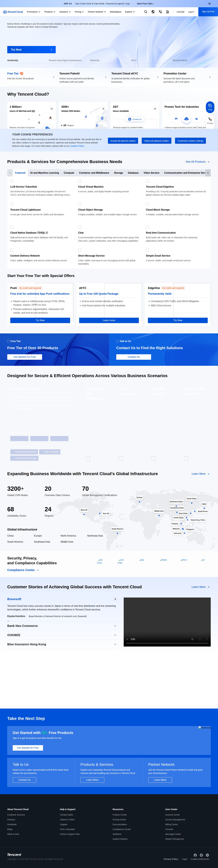Click the Sign Up Free button
The width and height of the screenshot is (218, 868).
208,11
